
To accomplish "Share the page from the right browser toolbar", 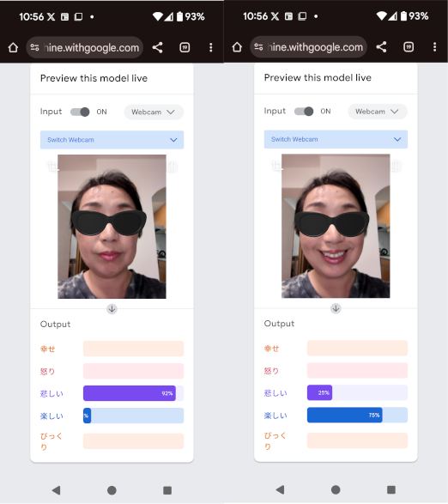I will (x=381, y=47).
